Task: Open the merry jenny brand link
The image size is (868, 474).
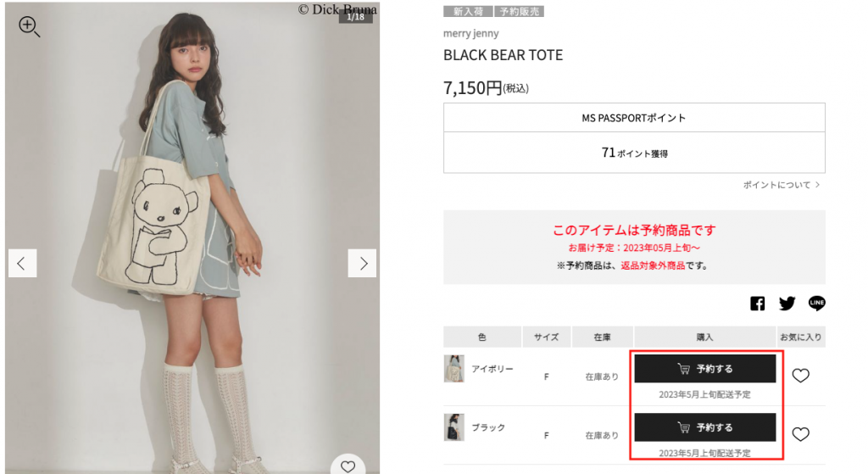Action: (470, 34)
